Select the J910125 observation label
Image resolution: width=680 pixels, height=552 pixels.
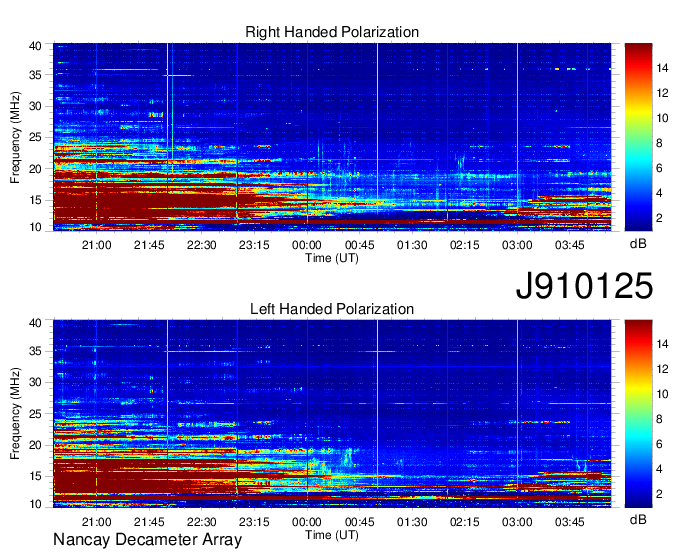pos(584,286)
